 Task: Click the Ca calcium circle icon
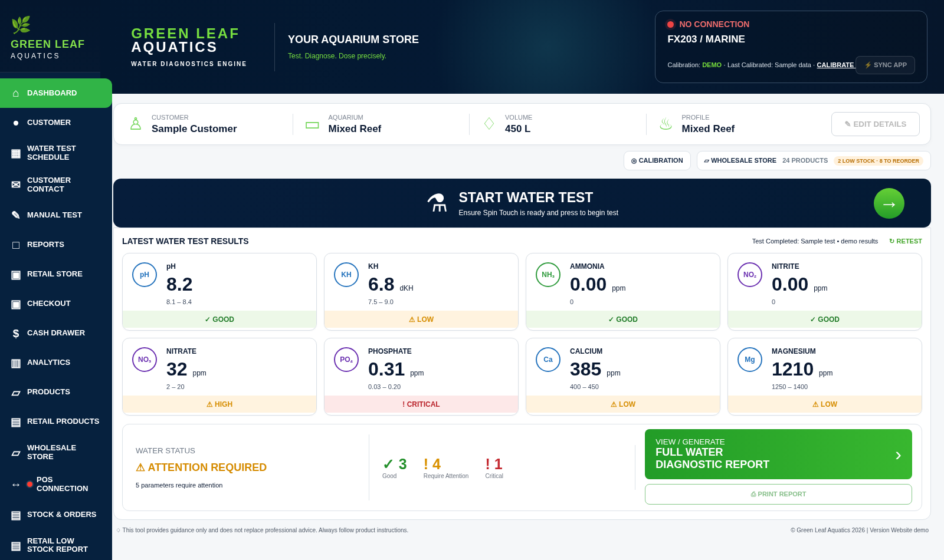[x=548, y=360]
